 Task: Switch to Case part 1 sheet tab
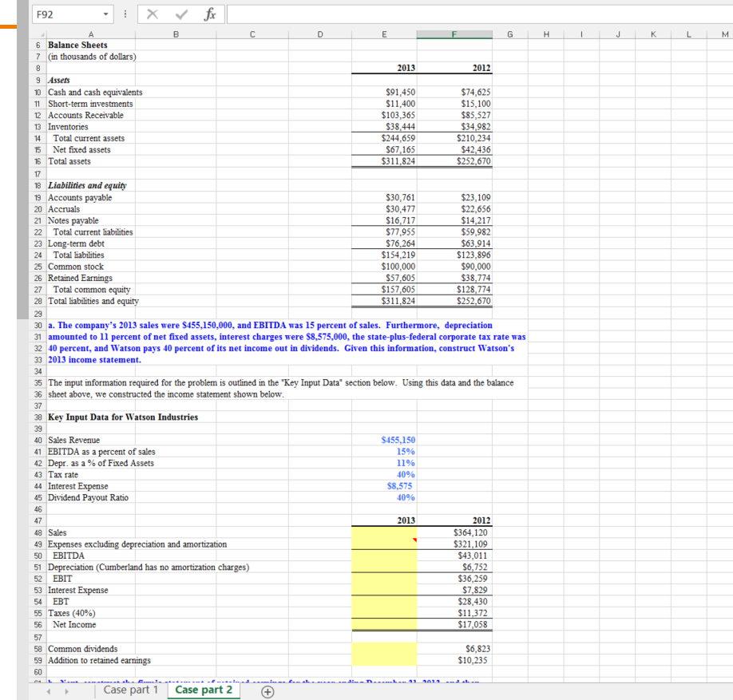pyautogui.click(x=130, y=690)
